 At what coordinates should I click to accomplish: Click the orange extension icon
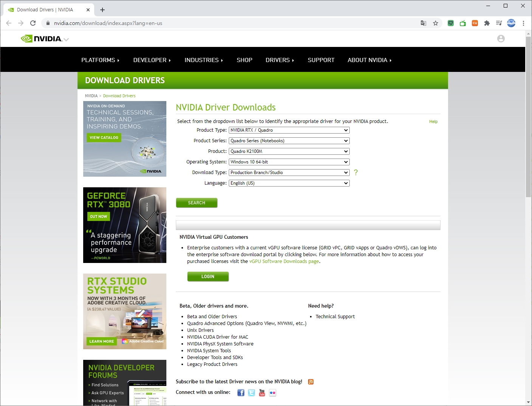click(x=475, y=23)
